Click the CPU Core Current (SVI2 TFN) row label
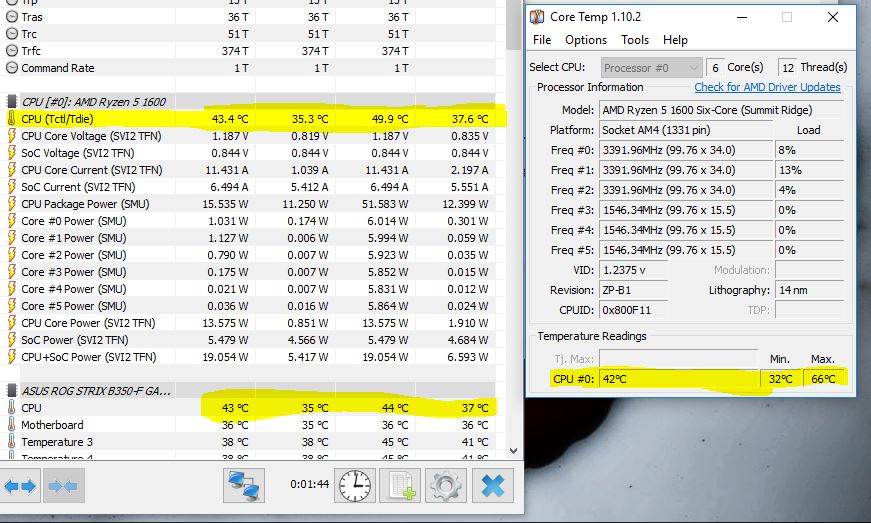This screenshot has height=523, width=871. (92, 170)
